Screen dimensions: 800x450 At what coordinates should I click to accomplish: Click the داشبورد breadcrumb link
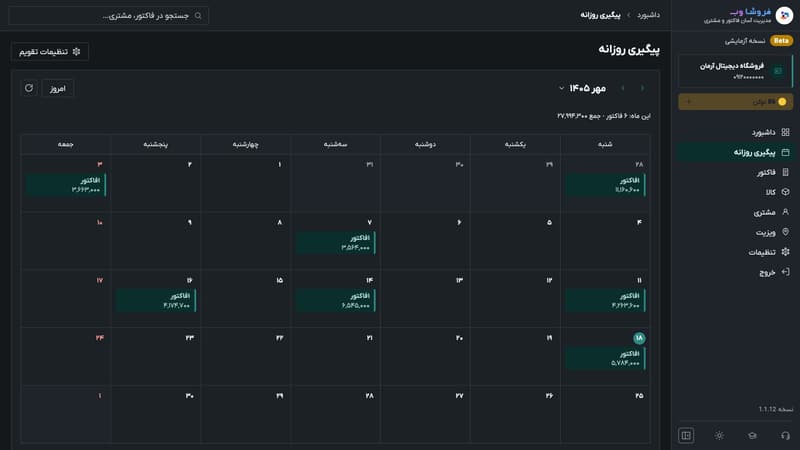tap(648, 15)
